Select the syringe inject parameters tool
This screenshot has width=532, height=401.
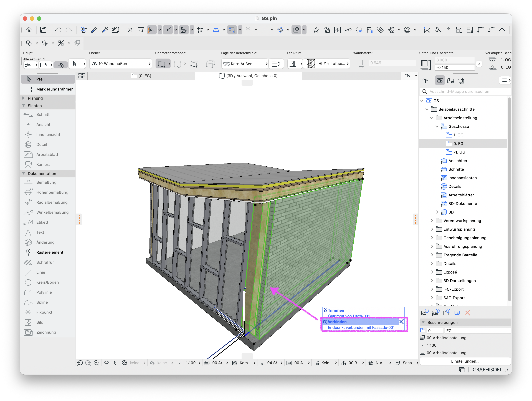tap(105, 30)
